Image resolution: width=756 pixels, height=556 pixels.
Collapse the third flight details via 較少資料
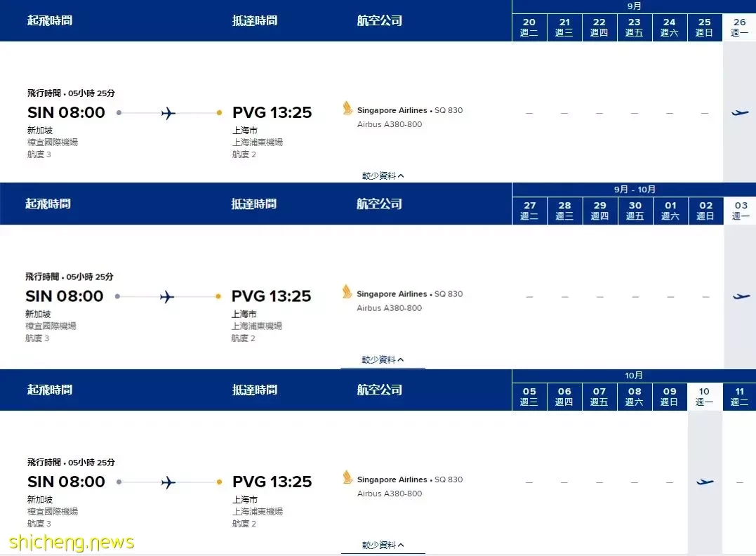pyautogui.click(x=383, y=545)
